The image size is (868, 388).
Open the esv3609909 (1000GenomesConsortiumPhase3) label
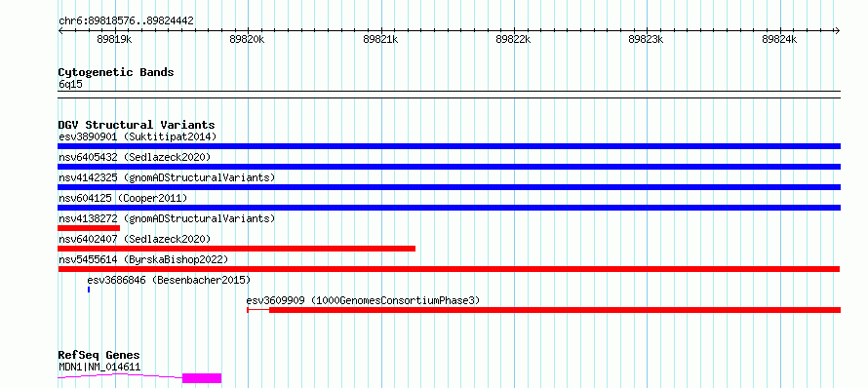click(363, 300)
